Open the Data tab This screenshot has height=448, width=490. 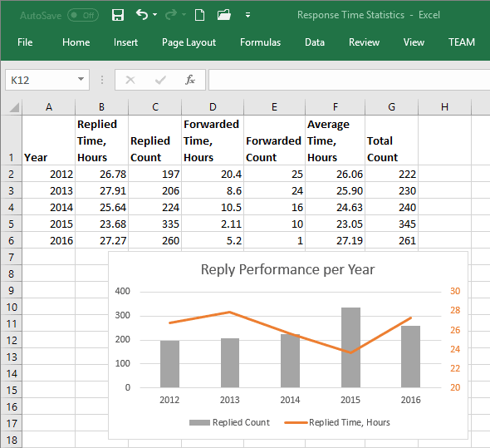315,42
